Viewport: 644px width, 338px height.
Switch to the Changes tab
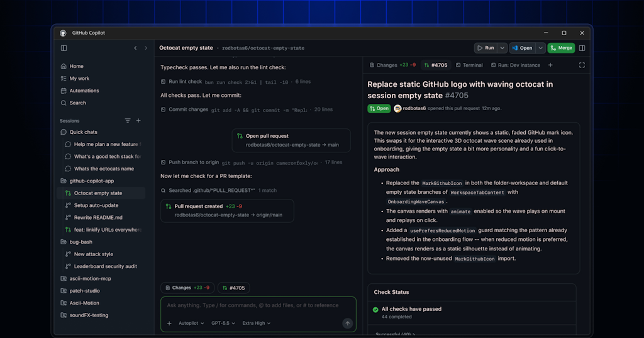[392, 65]
